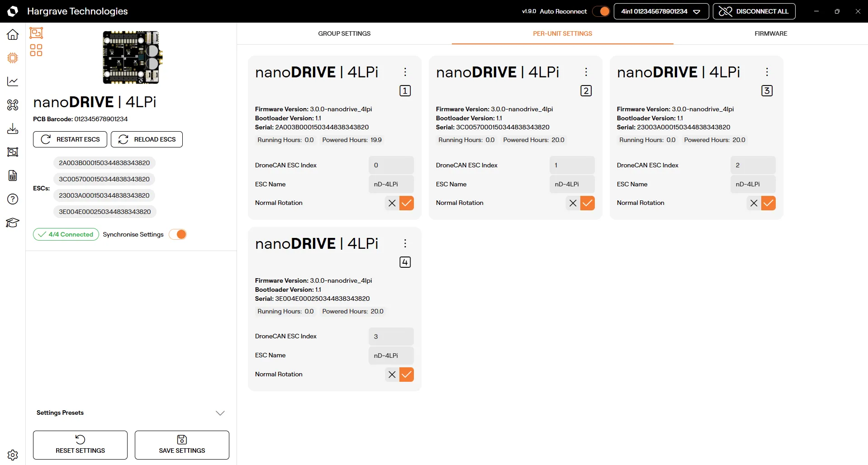Select the 4in1 board view icon
The height and width of the screenshot is (465, 868).
(x=36, y=33)
